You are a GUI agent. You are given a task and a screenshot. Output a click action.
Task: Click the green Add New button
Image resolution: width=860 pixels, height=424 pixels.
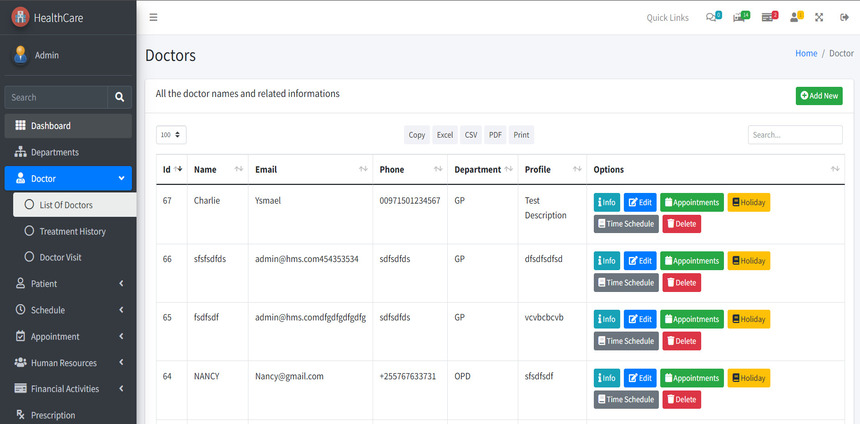click(818, 95)
